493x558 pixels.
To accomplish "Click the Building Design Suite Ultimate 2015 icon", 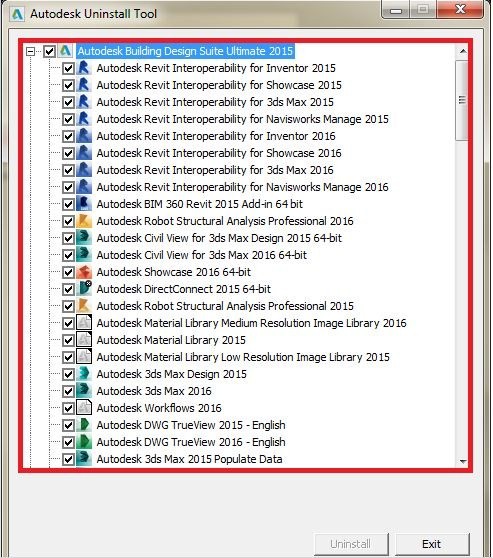I will coord(65,51).
